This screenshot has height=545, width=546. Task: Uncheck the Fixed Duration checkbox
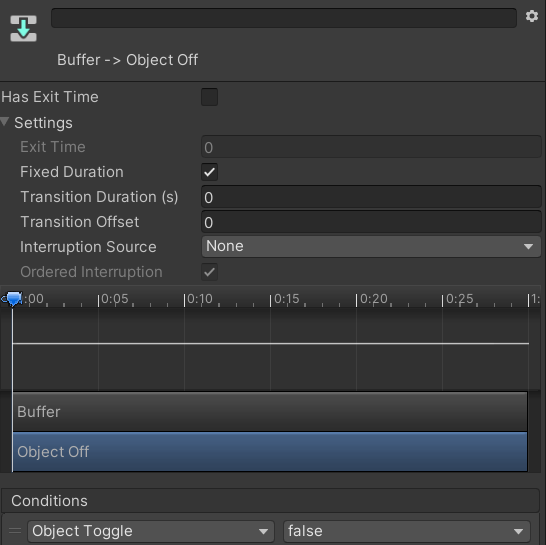click(209, 172)
